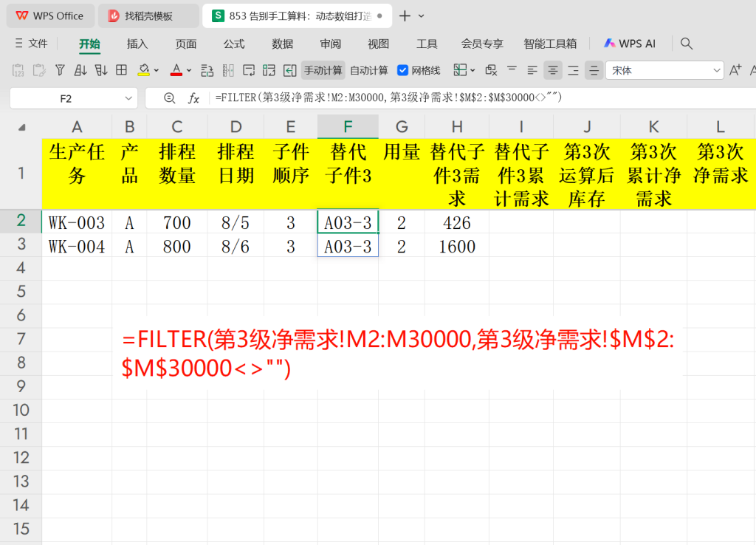
Task: Switch to the 插入 ribbon tab
Action: tap(137, 44)
